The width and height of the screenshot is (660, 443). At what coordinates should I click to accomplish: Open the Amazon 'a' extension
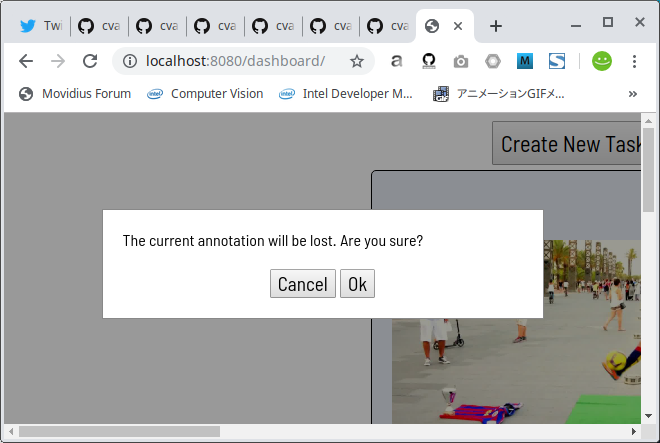(x=396, y=61)
